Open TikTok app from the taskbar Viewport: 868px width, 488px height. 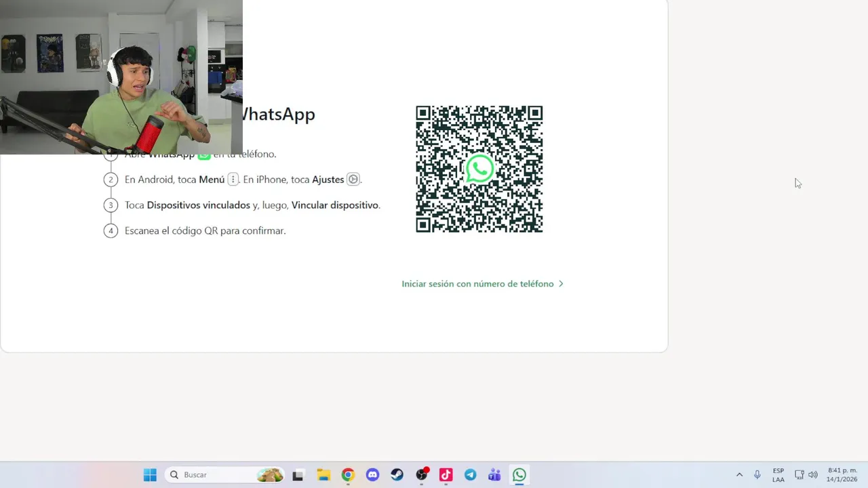click(x=446, y=475)
